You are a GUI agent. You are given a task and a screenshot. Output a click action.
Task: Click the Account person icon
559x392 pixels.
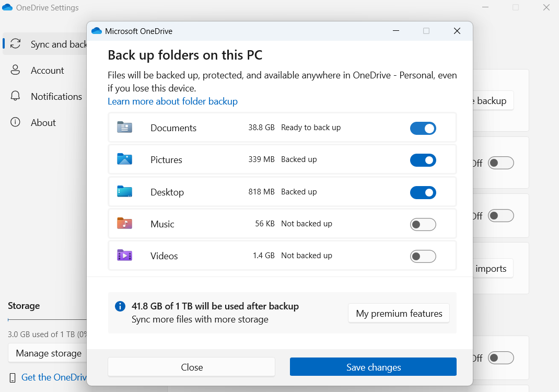pyautogui.click(x=16, y=70)
